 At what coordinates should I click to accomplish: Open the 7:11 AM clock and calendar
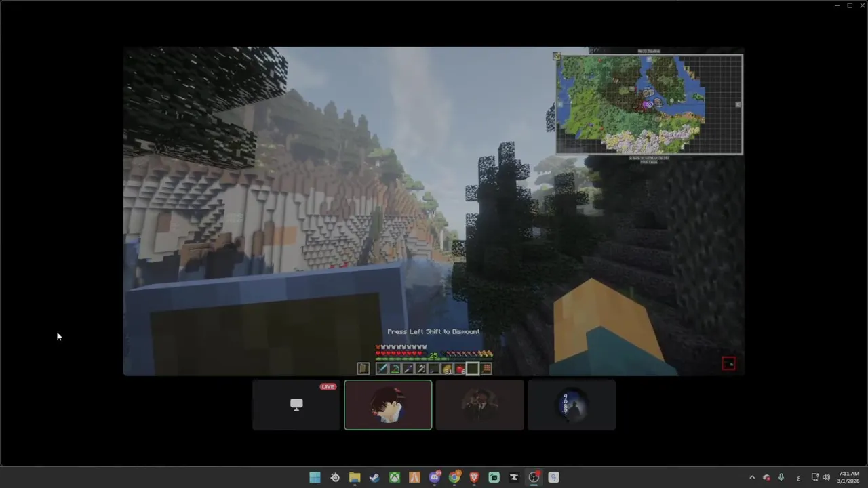[849, 477]
